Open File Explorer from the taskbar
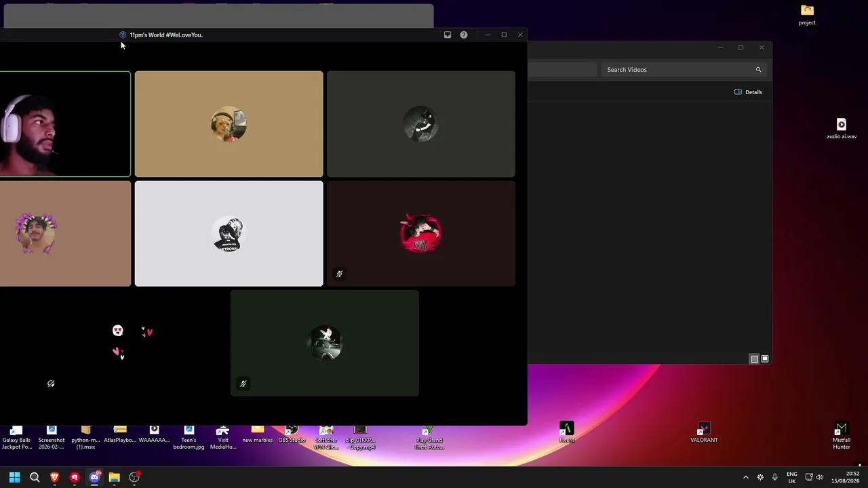Screen dimensions: 868x488 click(x=114, y=477)
